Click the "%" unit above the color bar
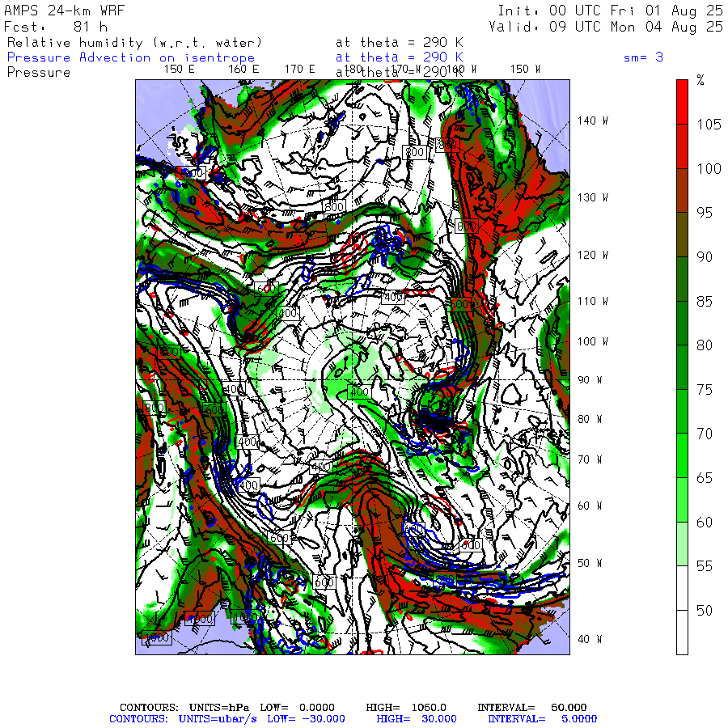This screenshot has height=728, width=728. (x=700, y=80)
